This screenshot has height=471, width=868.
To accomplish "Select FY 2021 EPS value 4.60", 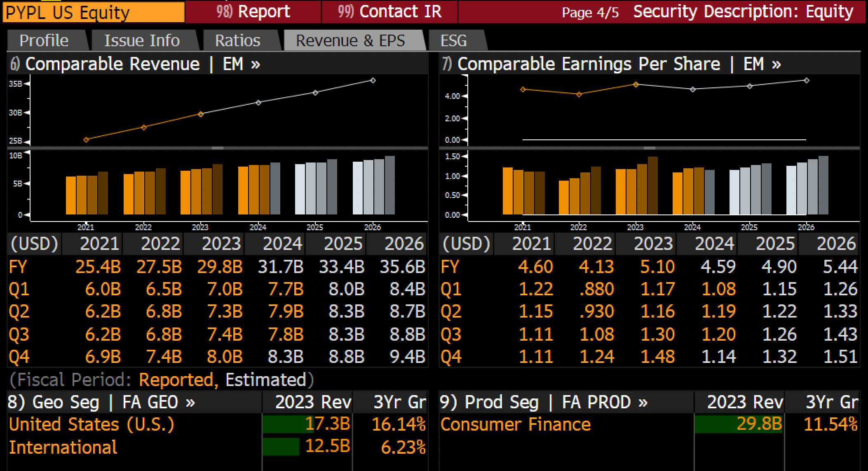I will 536,267.
